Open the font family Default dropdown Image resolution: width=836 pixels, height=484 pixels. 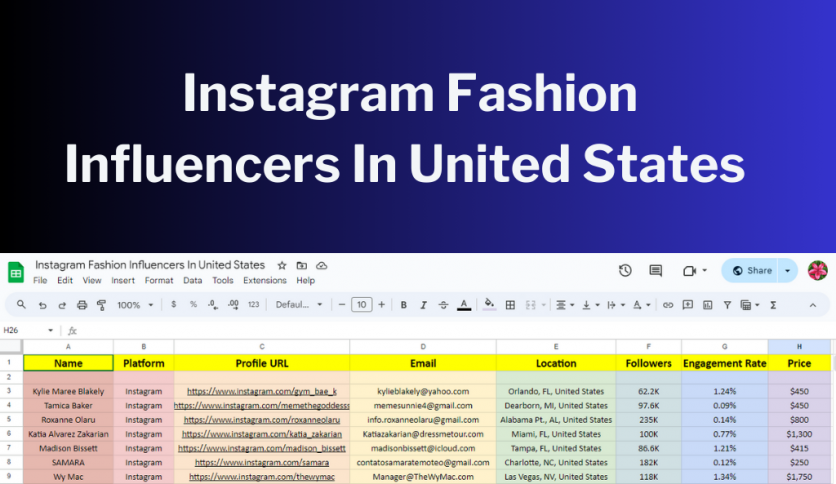tap(299, 305)
